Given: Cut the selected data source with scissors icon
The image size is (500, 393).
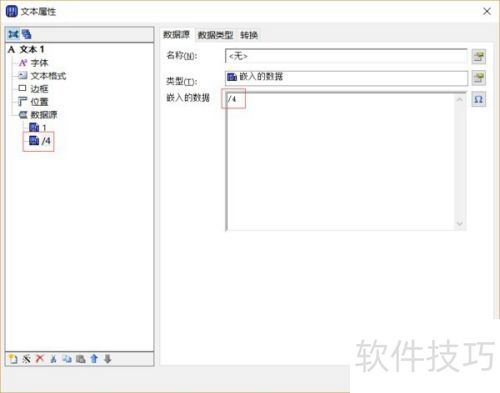Looking at the screenshot, I should coord(53,359).
